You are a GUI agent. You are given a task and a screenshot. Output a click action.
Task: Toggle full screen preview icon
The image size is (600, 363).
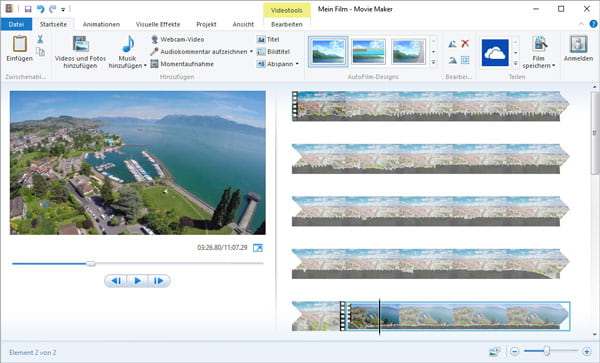point(258,248)
